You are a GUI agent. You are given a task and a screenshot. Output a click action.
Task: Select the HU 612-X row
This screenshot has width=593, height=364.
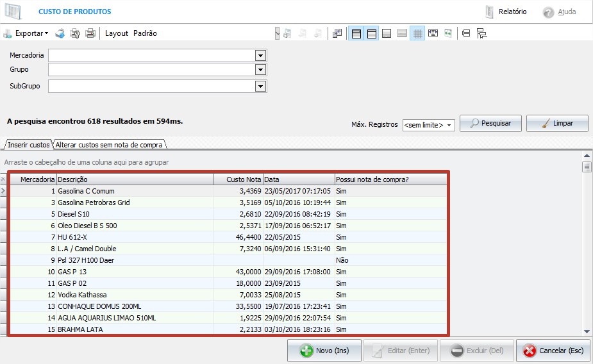228,237
